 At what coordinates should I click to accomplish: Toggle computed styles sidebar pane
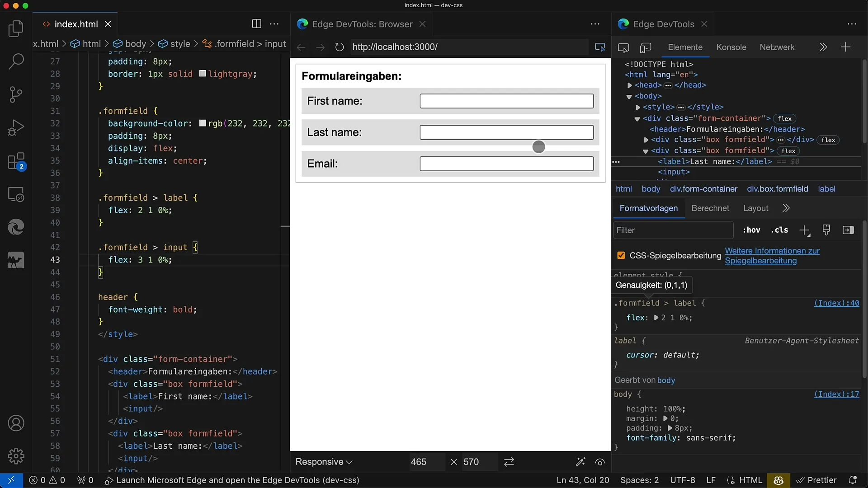click(x=848, y=230)
